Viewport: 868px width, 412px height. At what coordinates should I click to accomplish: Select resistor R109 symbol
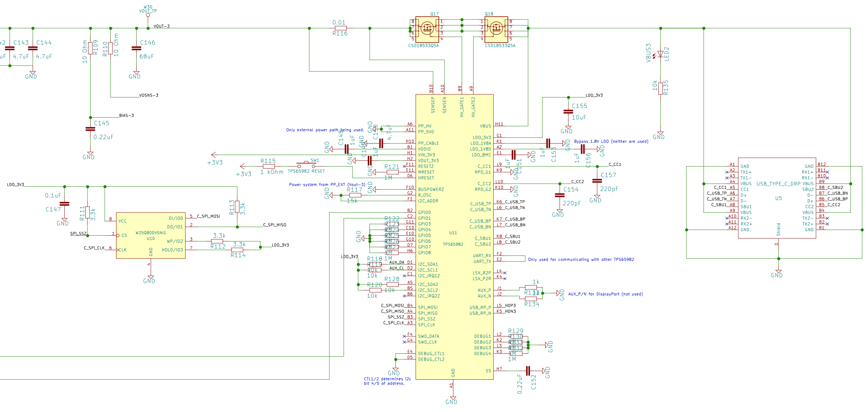(91, 48)
